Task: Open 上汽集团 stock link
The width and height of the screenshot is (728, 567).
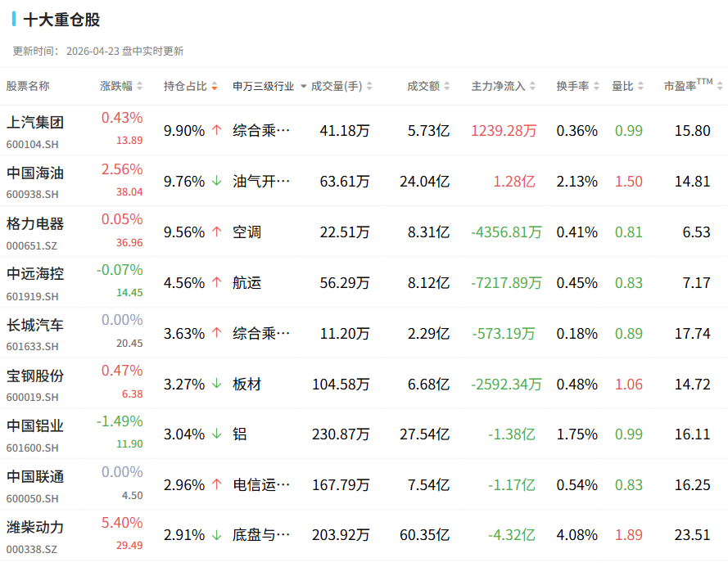Action: pyautogui.click(x=35, y=123)
